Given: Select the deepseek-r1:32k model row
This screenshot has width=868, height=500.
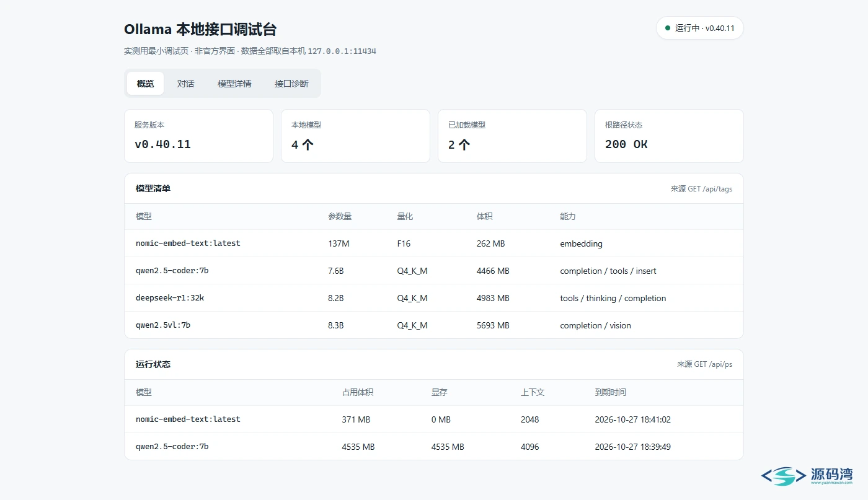Looking at the screenshot, I should click(434, 298).
